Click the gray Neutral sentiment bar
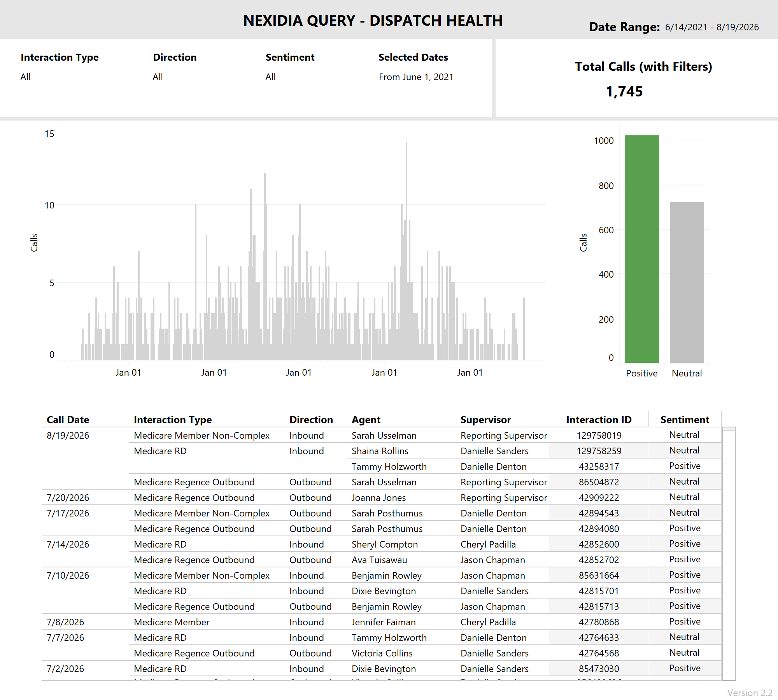The width and height of the screenshot is (778, 700). click(x=687, y=282)
